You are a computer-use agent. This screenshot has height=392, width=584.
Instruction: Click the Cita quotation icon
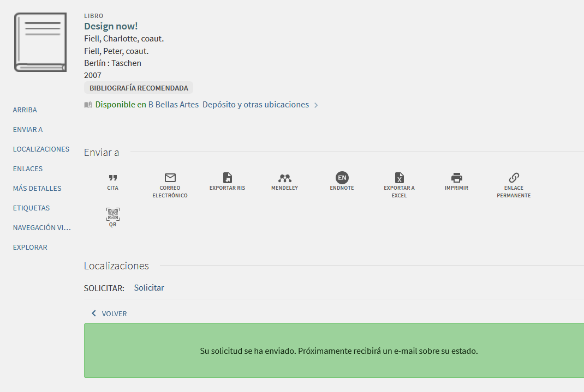pyautogui.click(x=112, y=178)
